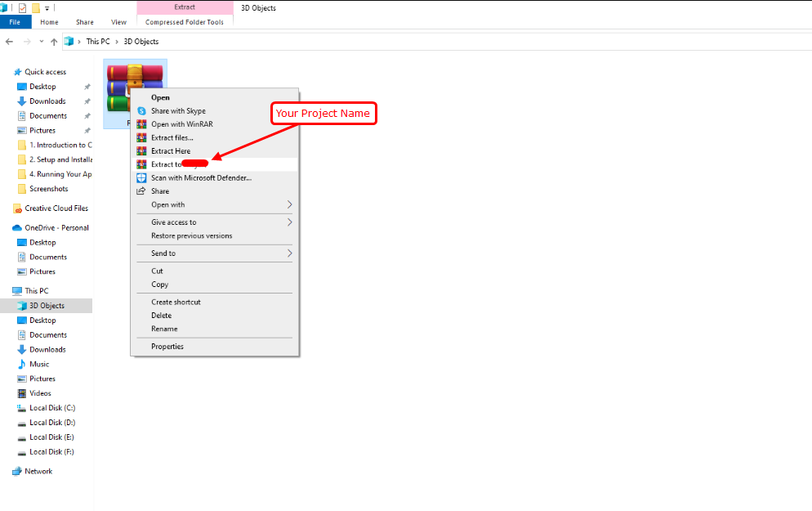The width and height of the screenshot is (812, 511).
Task: Open the Compressed Folder Tools tab
Action: coord(185,22)
